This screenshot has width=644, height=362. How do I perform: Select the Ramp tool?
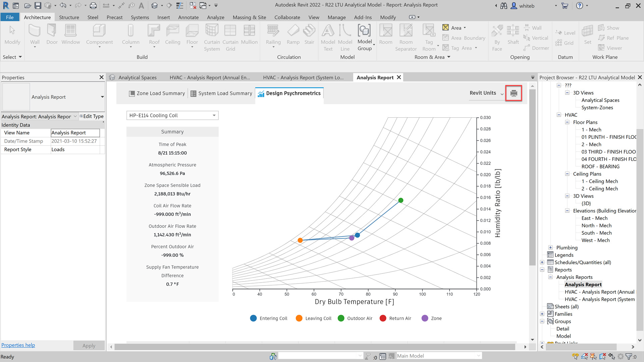click(293, 35)
